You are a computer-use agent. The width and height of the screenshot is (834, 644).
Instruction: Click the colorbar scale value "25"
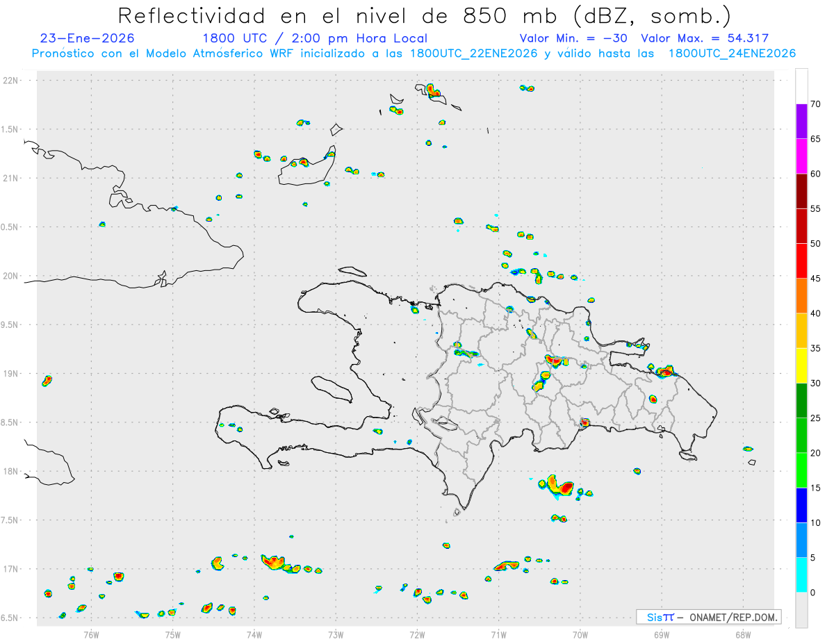pyautogui.click(x=815, y=418)
